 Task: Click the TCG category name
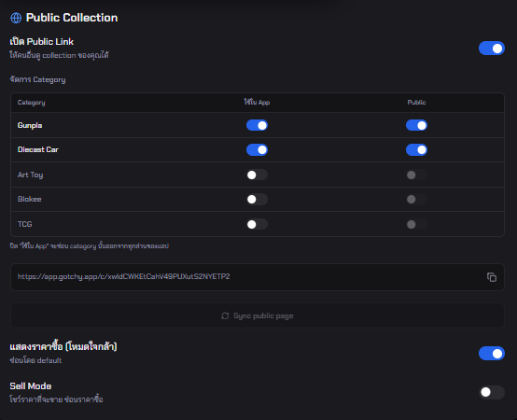[24, 224]
